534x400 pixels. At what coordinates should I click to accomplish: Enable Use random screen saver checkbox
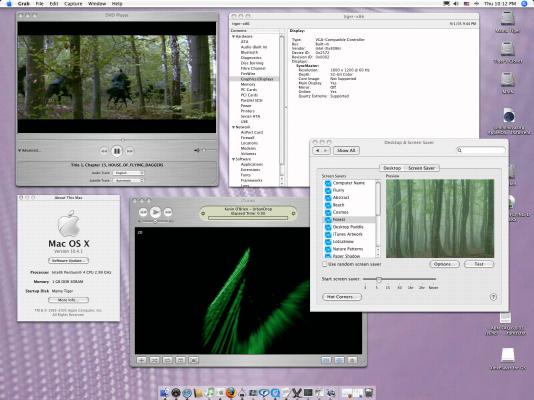tap(325, 264)
